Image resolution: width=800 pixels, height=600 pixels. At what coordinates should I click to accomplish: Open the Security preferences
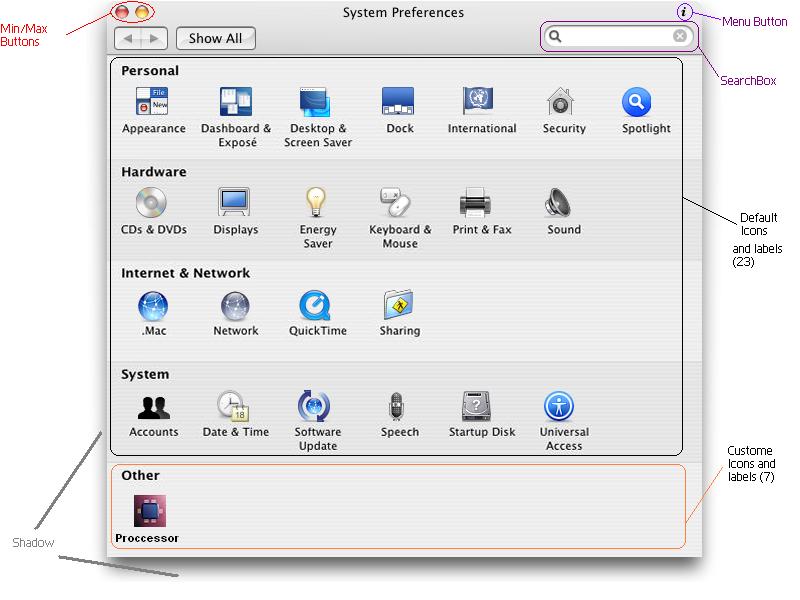(564, 110)
